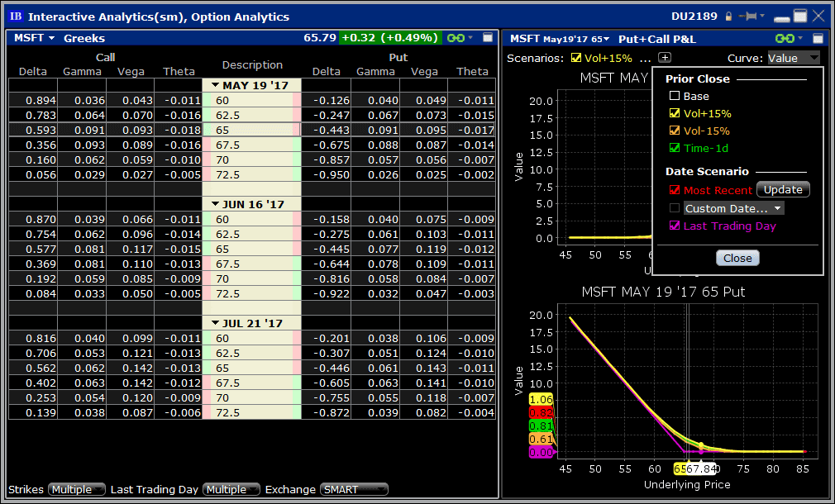Click the Put section header
The image size is (835, 504).
point(398,57)
